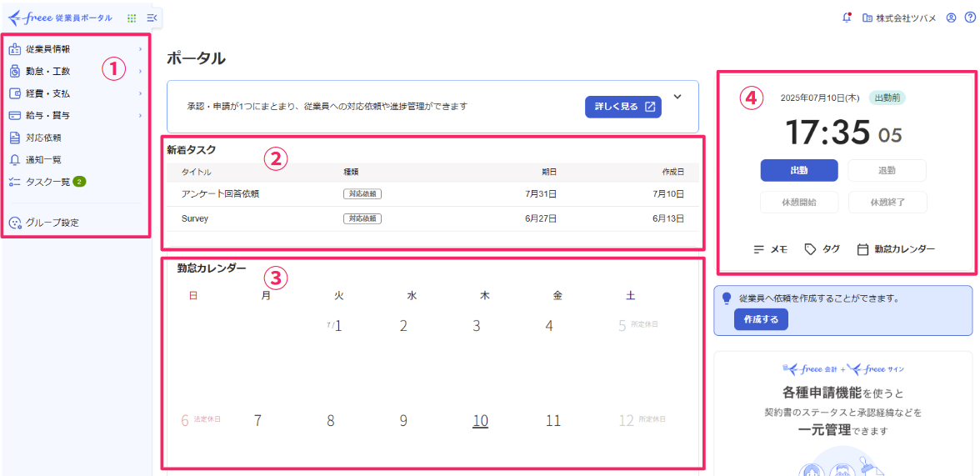Click the 勤怠・工数 clock icon
Image resolution: width=980 pixels, height=476 pixels.
(16, 72)
